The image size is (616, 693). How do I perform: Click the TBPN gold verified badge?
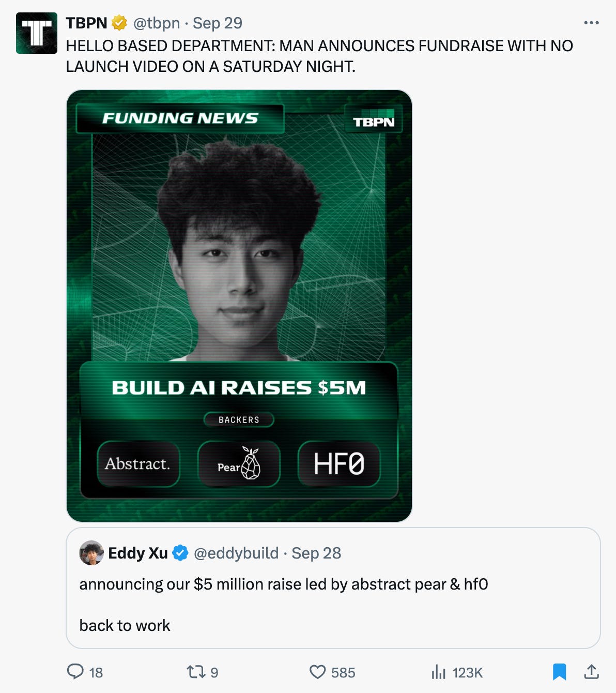(x=119, y=23)
